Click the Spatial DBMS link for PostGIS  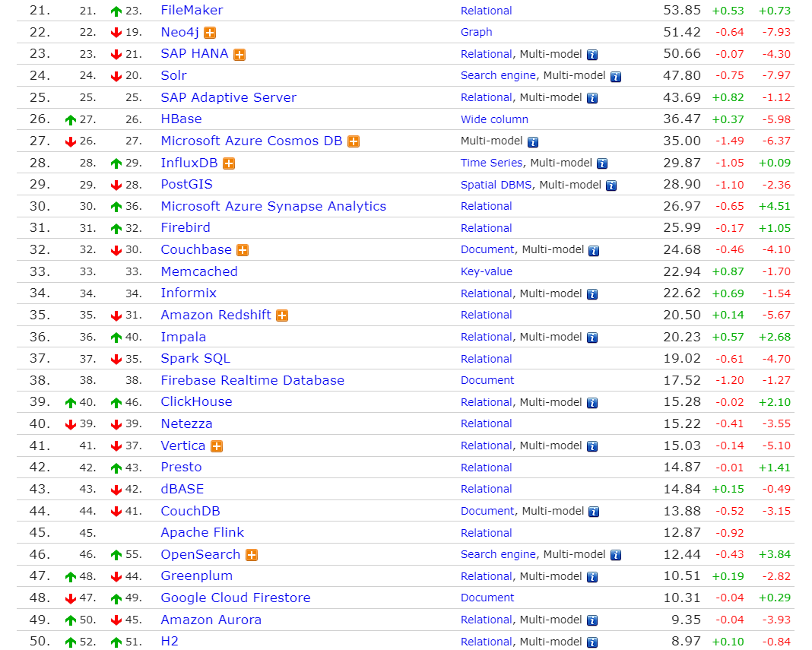tap(496, 185)
